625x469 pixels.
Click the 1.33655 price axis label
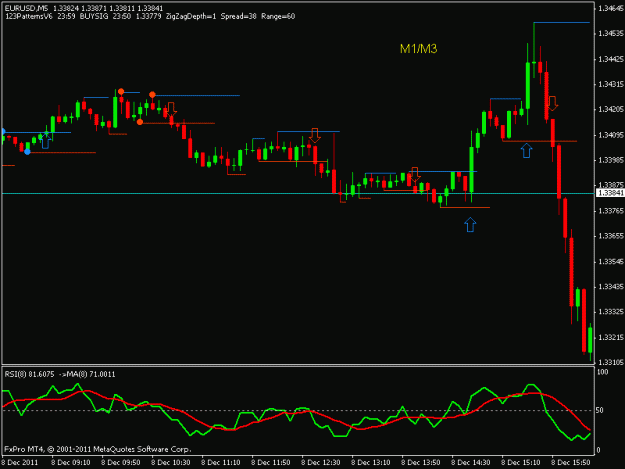(x=611, y=236)
